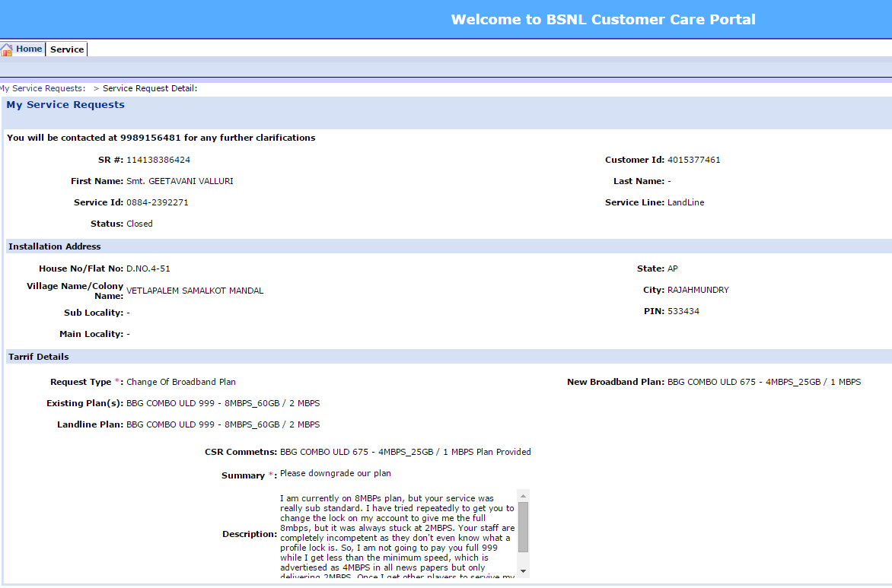Viewport: 892px width, 588px height.
Task: Open the Home menu item
Action: (29, 49)
